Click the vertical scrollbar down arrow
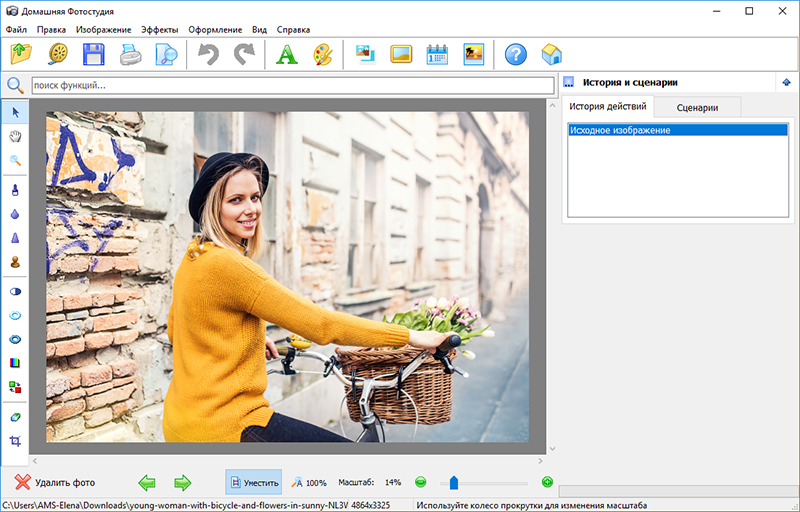This screenshot has height=512, width=800. coord(552,449)
